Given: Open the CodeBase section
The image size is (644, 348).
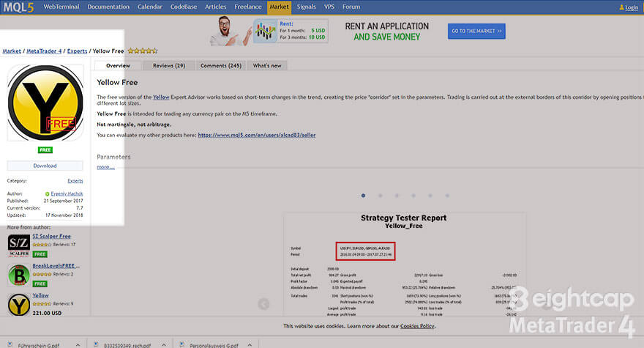Looking at the screenshot, I should pos(184,7).
